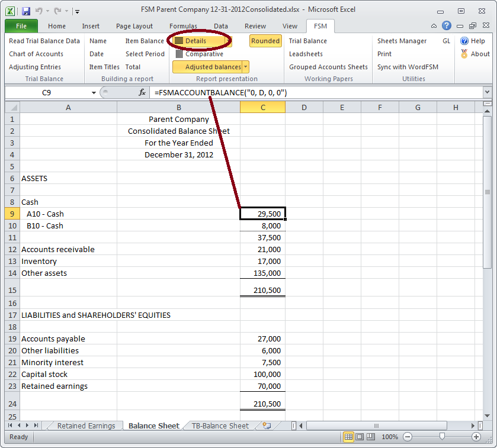Show the next sheet tab arrow

pos(27,426)
